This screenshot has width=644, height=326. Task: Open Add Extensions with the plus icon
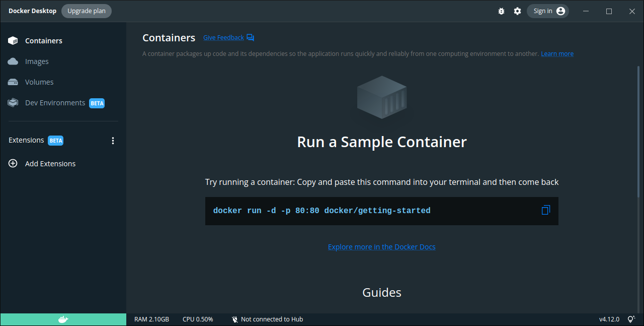point(13,163)
